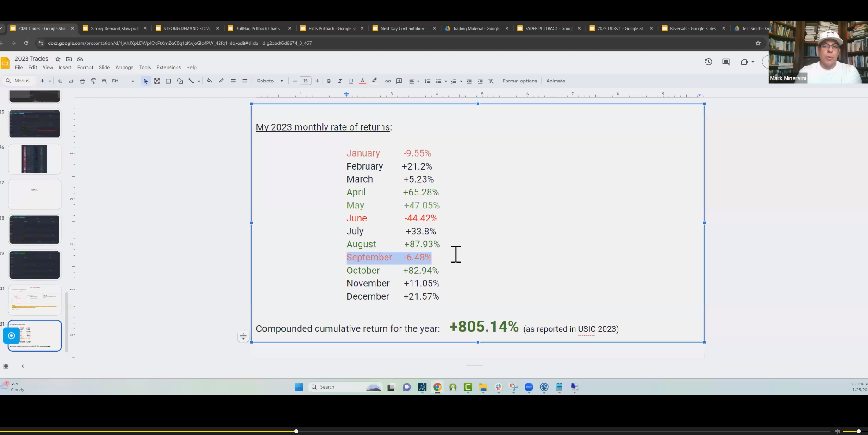Click the Decrease indent icon
Image resolution: width=868 pixels, height=435 pixels.
coord(469,81)
